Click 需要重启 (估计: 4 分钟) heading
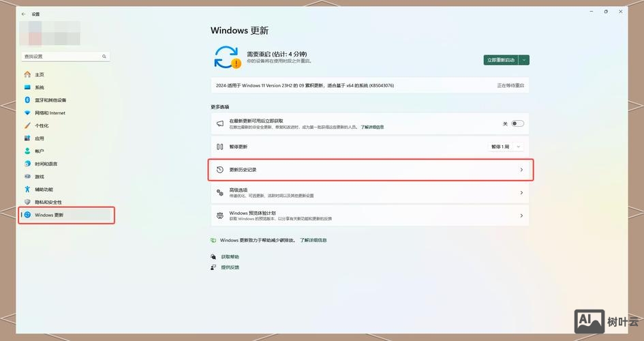Image resolution: width=644 pixels, height=341 pixels. 277,54
